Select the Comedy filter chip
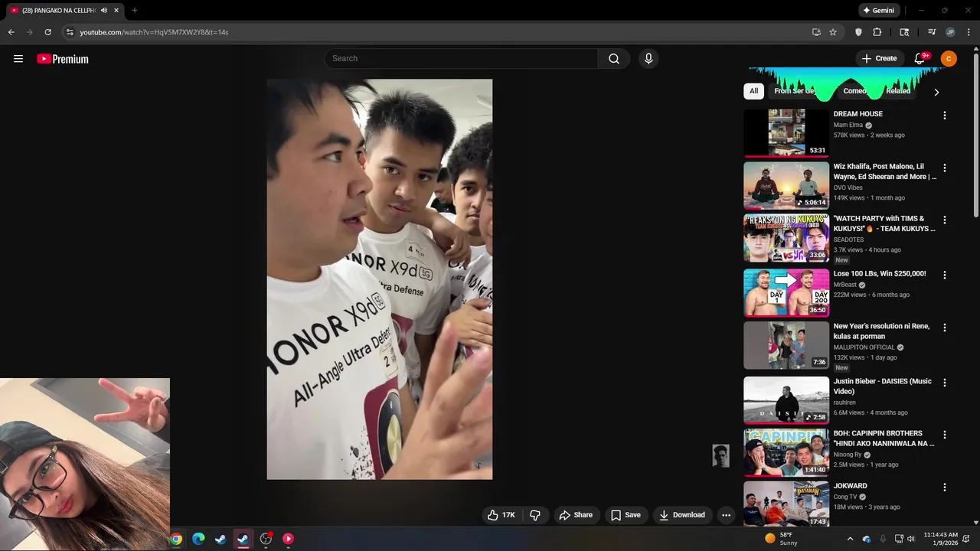 click(856, 91)
